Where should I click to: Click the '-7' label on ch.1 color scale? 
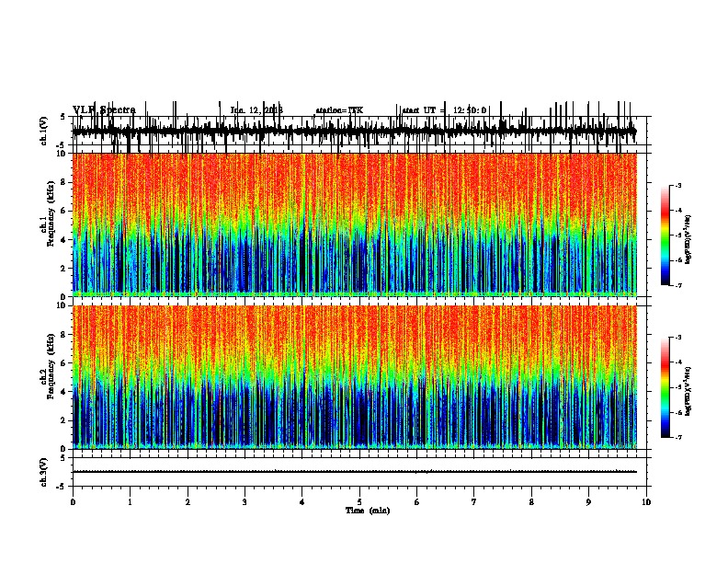tap(677, 285)
